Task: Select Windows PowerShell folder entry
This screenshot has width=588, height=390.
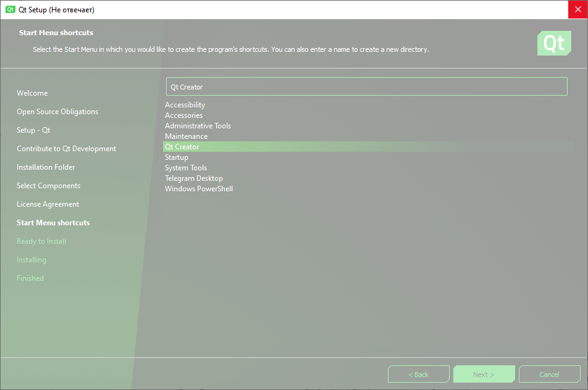Action: [199, 189]
